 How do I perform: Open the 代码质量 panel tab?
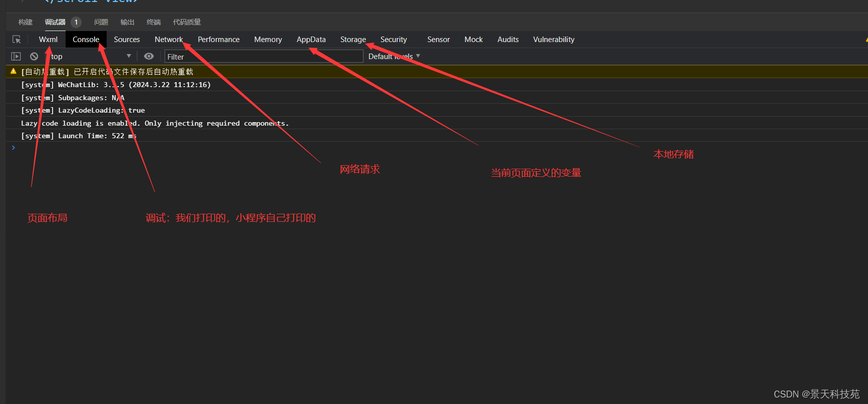(x=187, y=22)
